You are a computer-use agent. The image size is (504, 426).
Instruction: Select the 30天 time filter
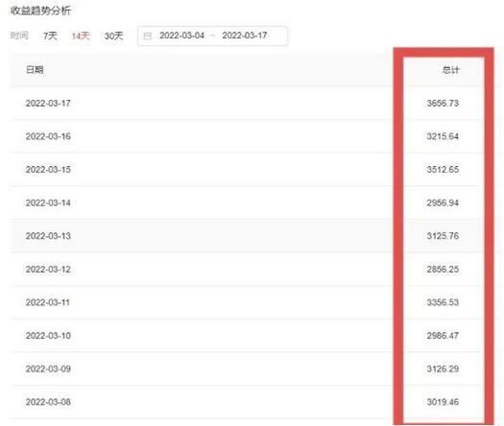[114, 35]
